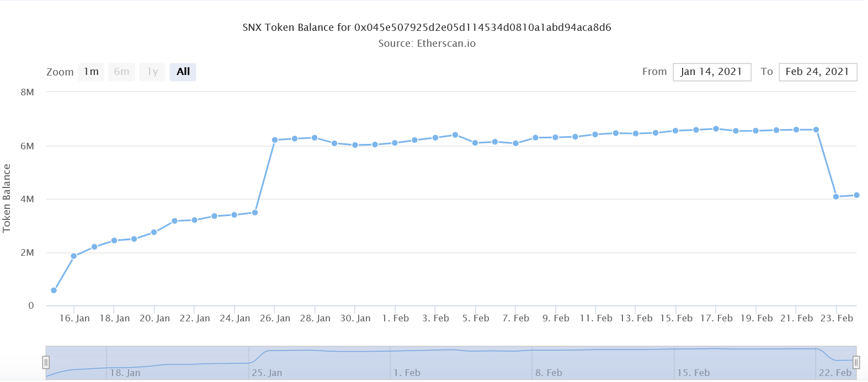The image size is (868, 382).
Task: Click the chart title with SNX address
Action: [x=427, y=28]
